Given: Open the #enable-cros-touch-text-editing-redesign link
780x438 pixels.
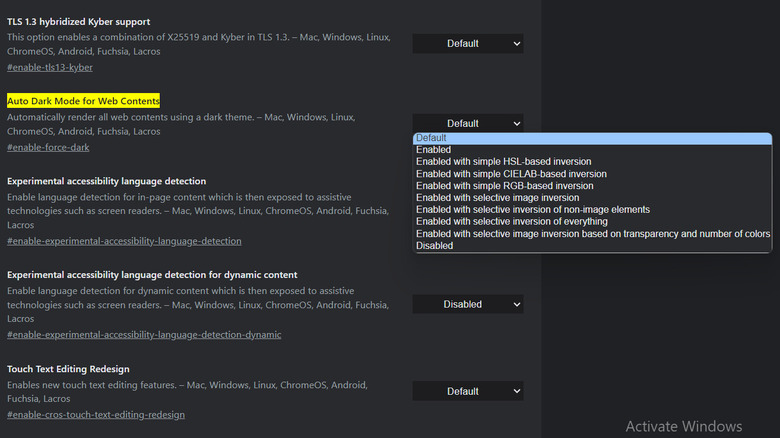Looking at the screenshot, I should coord(96,415).
